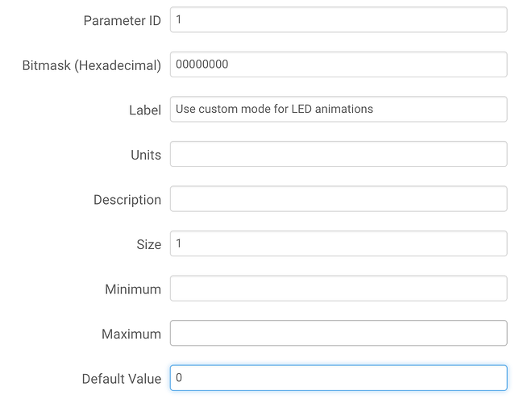
Task: Click the "Size" label text
Action: pos(148,244)
